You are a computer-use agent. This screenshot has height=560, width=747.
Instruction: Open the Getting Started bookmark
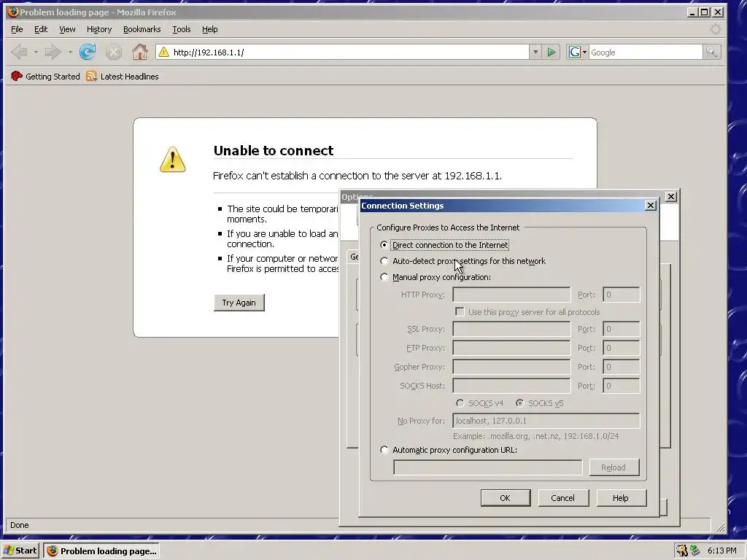tap(46, 76)
